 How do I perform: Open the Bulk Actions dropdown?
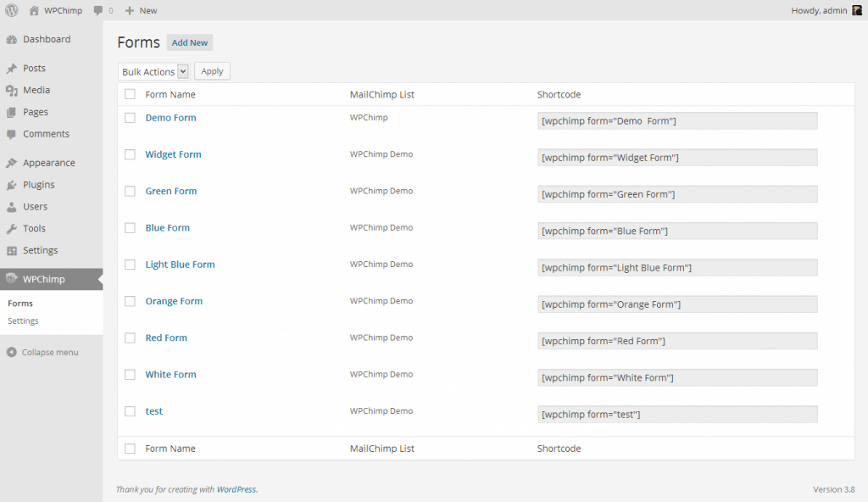(153, 71)
